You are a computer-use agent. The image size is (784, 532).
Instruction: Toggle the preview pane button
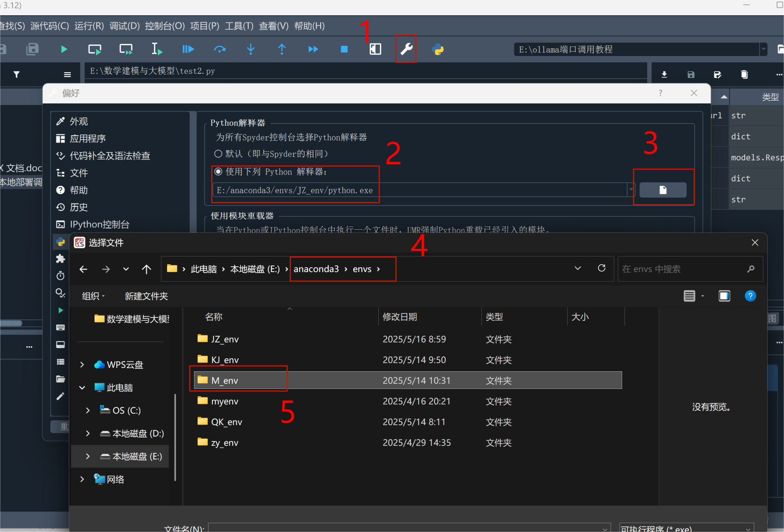[x=724, y=296]
